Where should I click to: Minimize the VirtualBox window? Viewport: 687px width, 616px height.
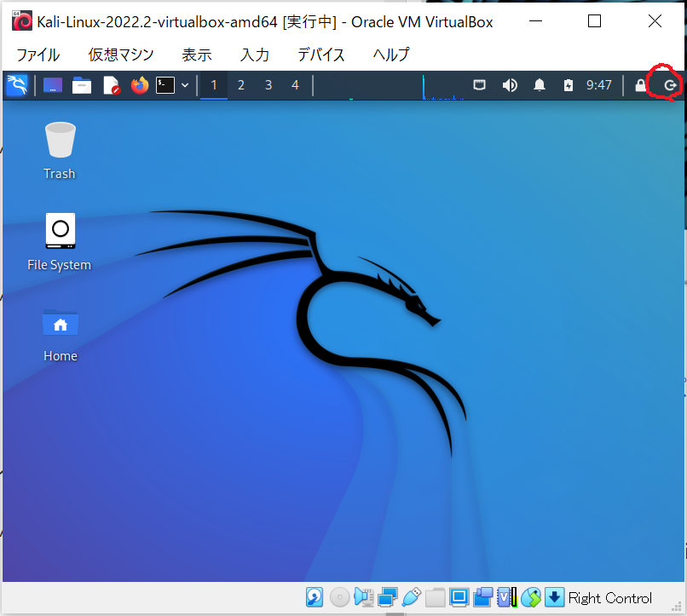pyautogui.click(x=535, y=21)
